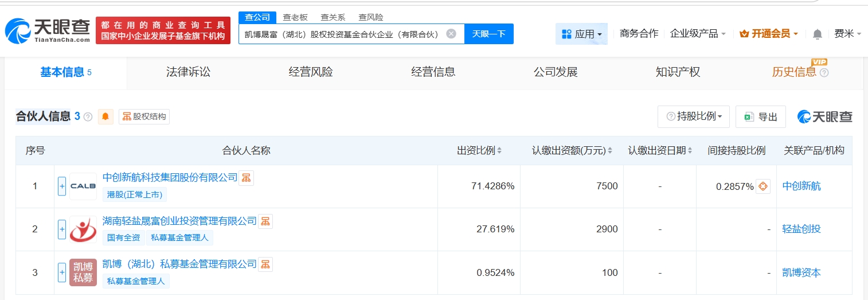The height and width of the screenshot is (300, 868).
Task: Click the equity structure icon beside 中创新航科技集团股份有限公司
Action: 246,178
